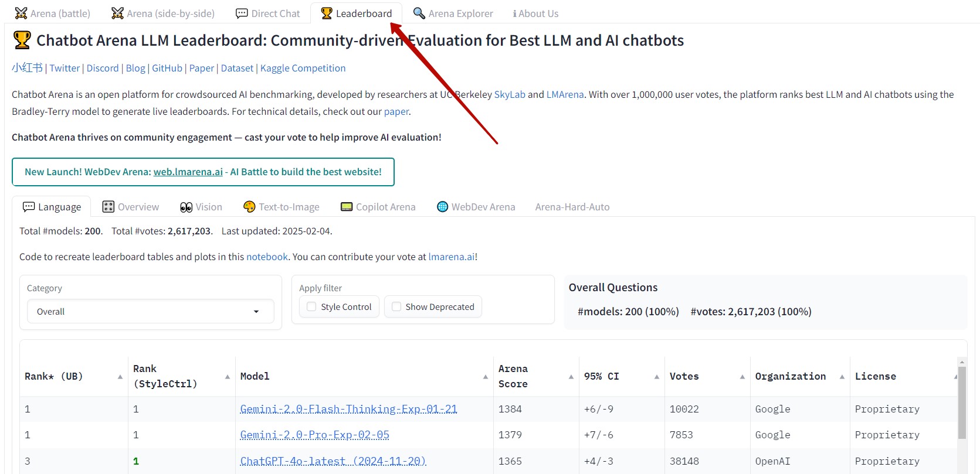Image resolution: width=980 pixels, height=474 pixels.
Task: Switch to the Overview tab
Action: point(131,207)
